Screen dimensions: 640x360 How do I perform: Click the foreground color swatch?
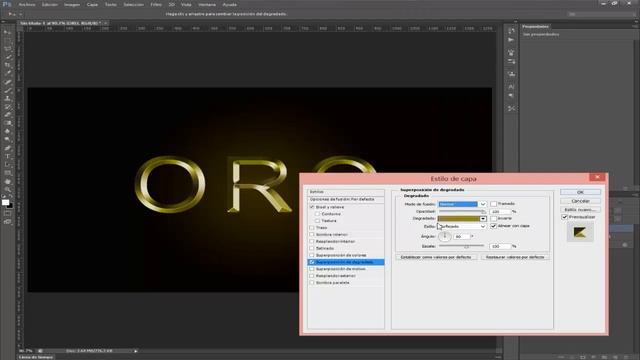pyautogui.click(x=5, y=202)
